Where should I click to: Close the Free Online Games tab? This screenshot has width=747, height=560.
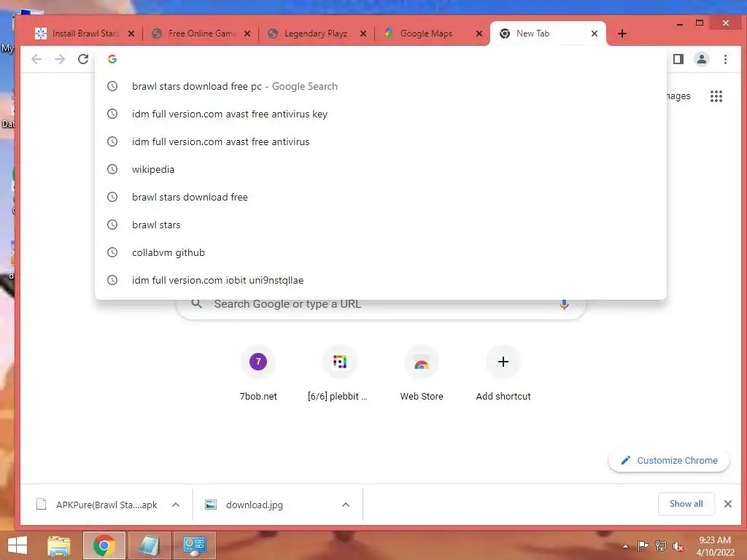coord(247,34)
